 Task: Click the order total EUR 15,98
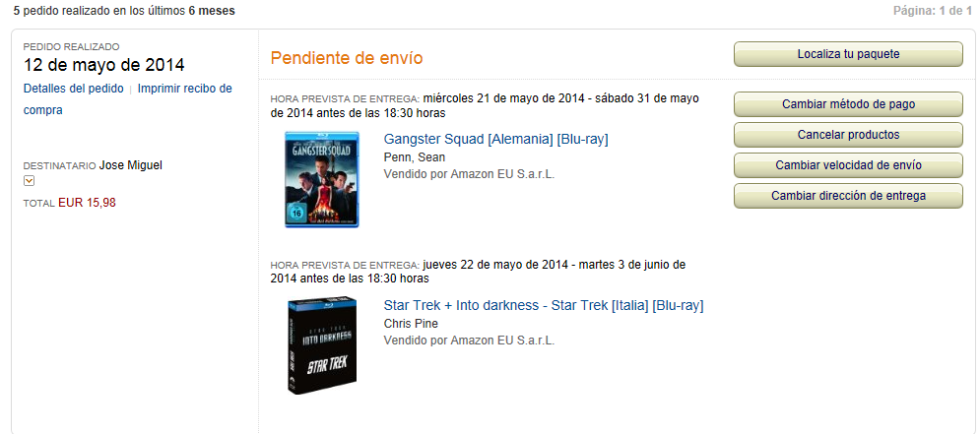(x=87, y=203)
